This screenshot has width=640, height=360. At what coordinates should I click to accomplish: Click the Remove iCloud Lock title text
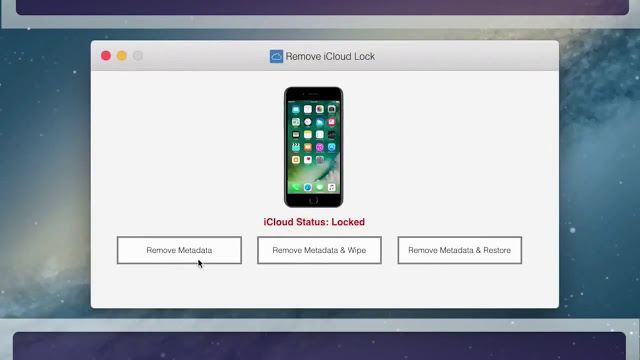(330, 56)
